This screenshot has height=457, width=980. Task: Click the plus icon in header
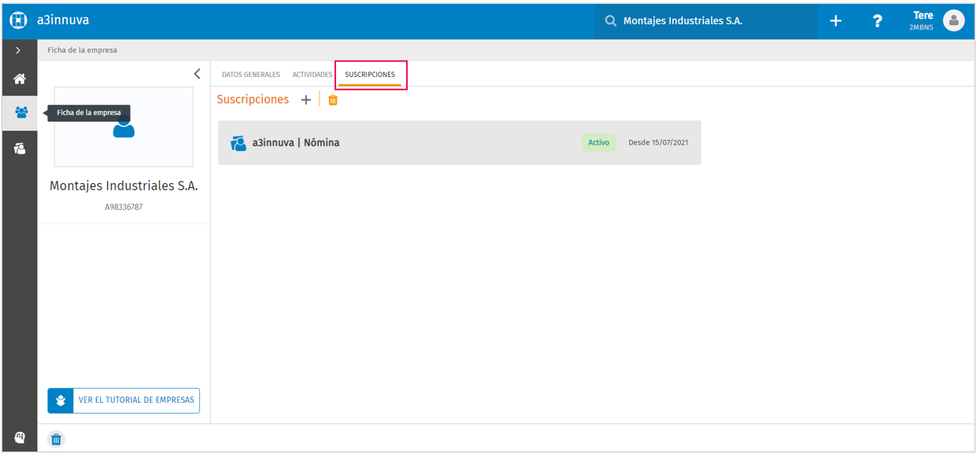tap(836, 21)
